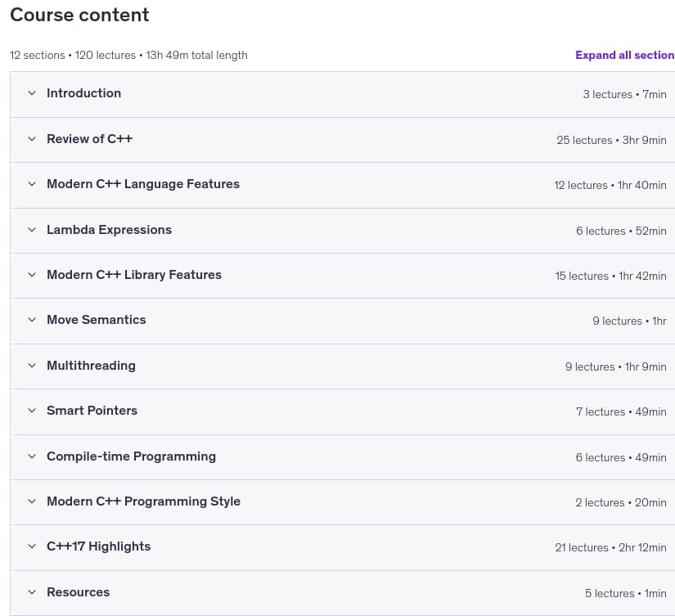The width and height of the screenshot is (675, 616).
Task: Open Modern C++ Language Features chevron
Action: [x=32, y=184]
